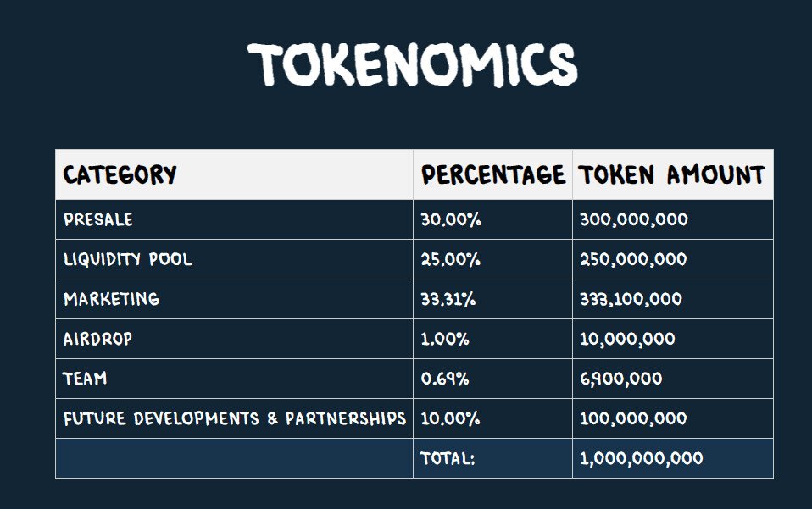Click the Category column header
Image resolution: width=812 pixels, height=509 pixels.
pos(120,175)
